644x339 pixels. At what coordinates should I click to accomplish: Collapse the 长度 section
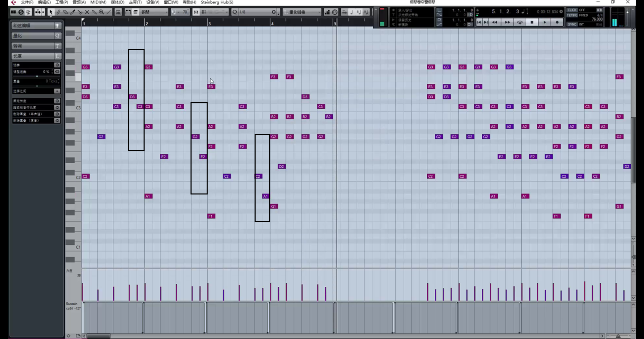click(36, 56)
